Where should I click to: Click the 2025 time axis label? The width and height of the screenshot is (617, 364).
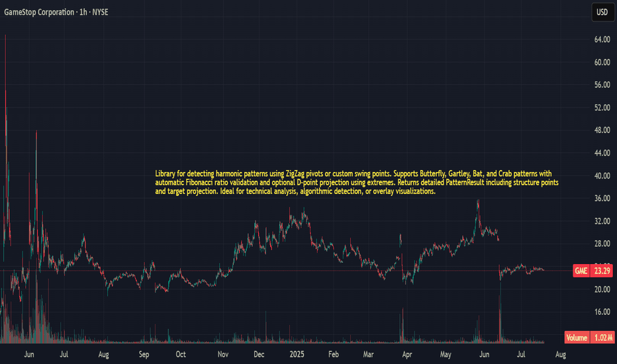(297, 354)
